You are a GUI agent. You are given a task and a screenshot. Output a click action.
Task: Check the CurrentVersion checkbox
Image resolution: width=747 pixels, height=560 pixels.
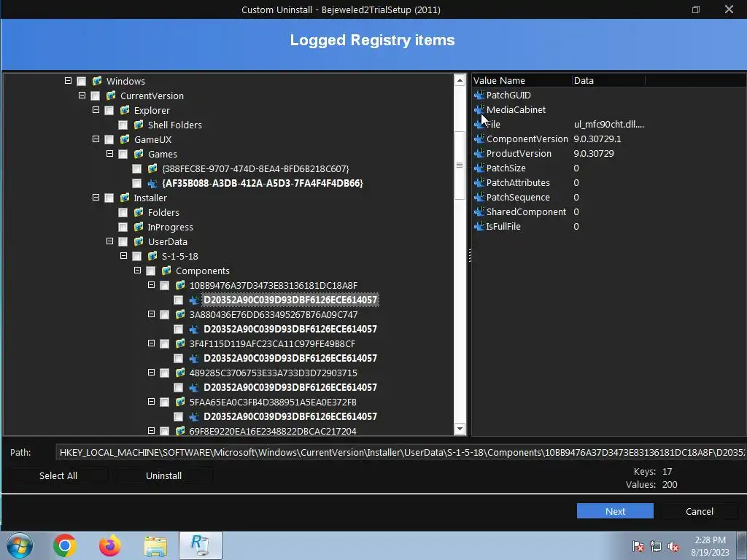pyautogui.click(x=96, y=96)
